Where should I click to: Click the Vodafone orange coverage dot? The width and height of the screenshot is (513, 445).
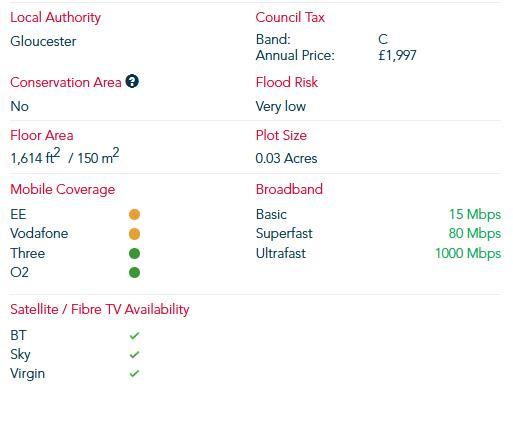tap(134, 234)
